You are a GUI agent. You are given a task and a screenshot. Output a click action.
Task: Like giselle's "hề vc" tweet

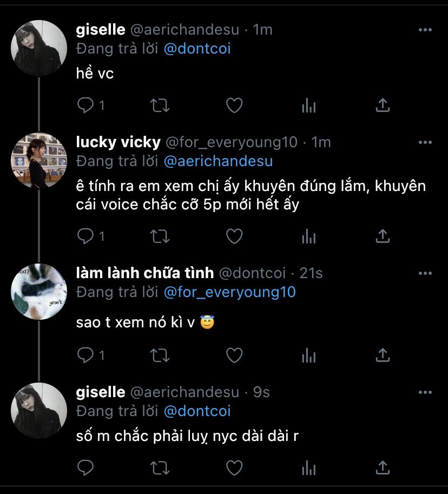coord(234,105)
